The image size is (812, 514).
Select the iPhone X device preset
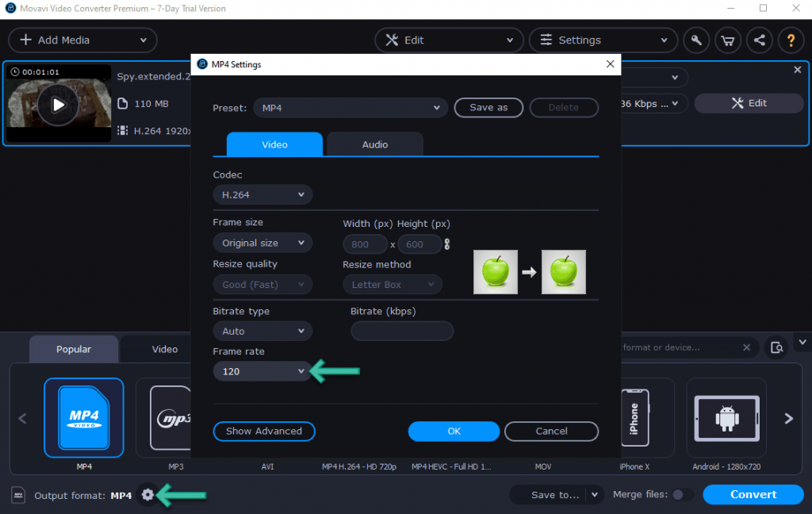click(x=634, y=418)
